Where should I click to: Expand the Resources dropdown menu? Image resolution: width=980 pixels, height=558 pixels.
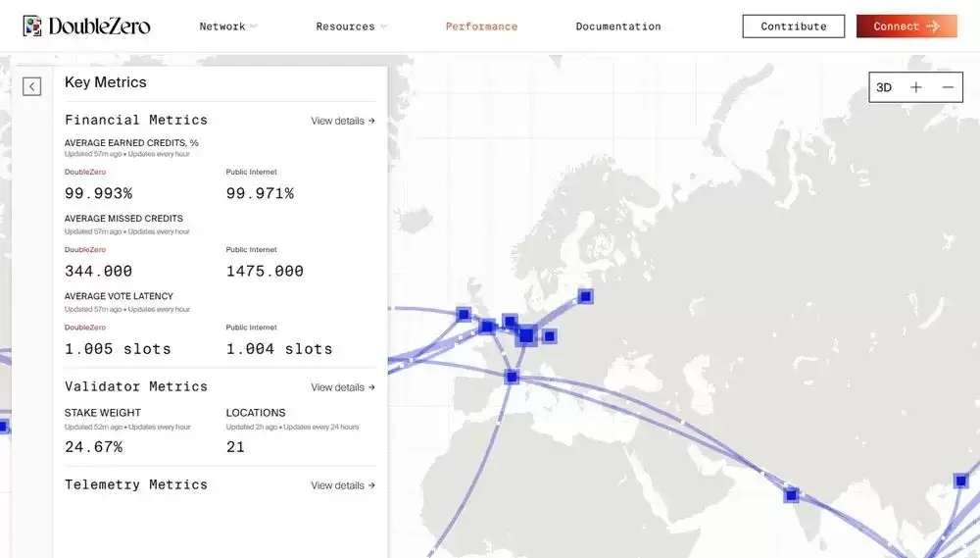[x=351, y=26]
